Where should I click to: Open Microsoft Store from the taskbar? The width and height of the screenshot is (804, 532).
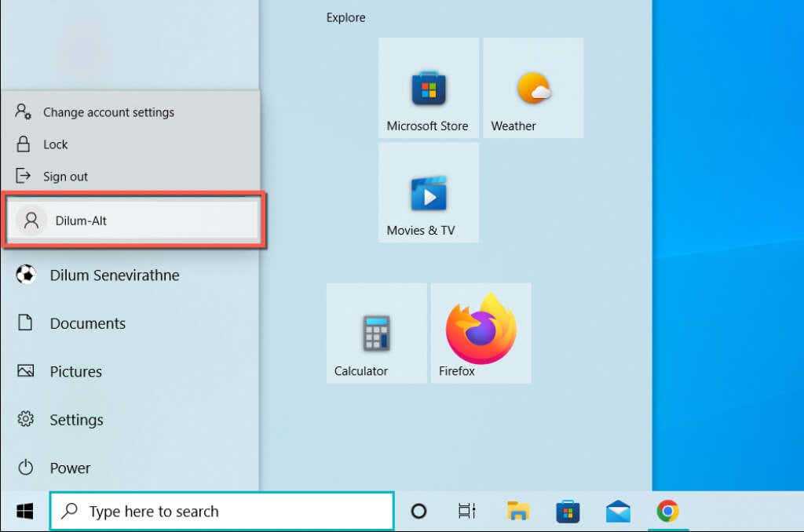[568, 511]
